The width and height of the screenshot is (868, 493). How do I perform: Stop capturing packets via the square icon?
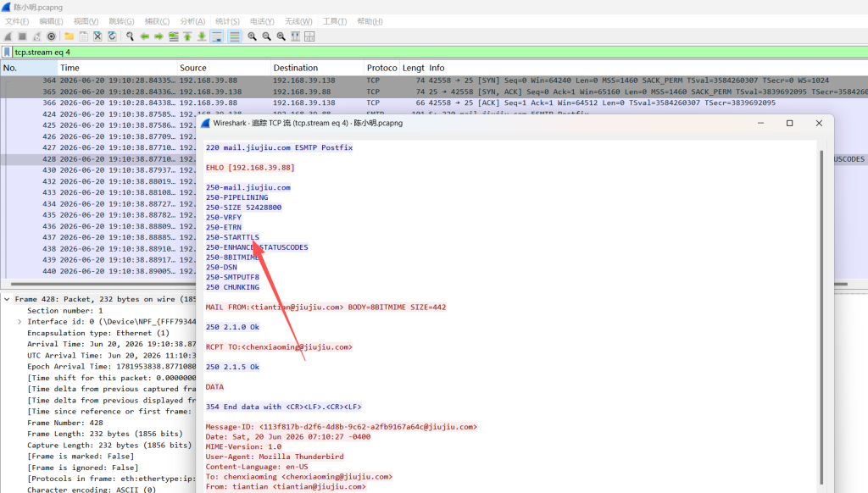(x=22, y=36)
